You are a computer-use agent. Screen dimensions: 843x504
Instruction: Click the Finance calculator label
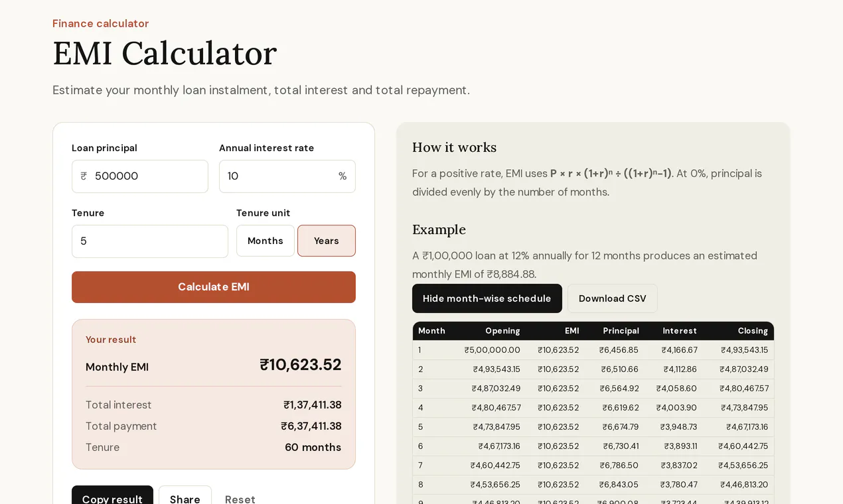click(101, 24)
